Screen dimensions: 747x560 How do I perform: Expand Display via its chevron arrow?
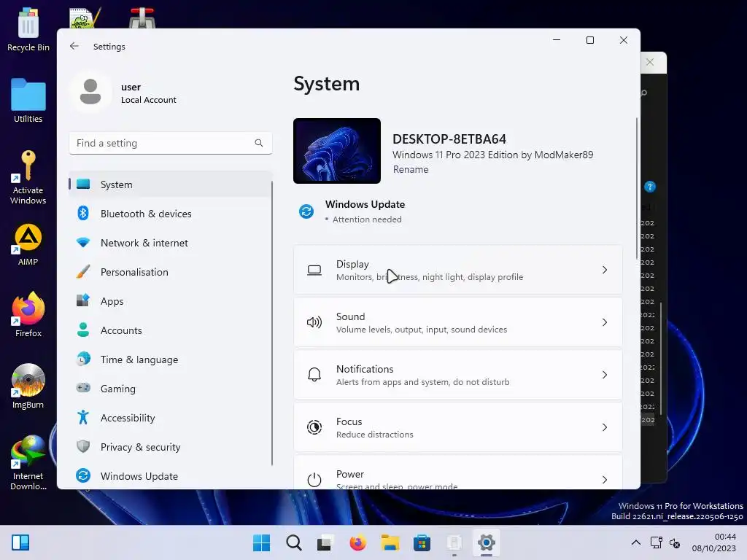pyautogui.click(x=605, y=270)
